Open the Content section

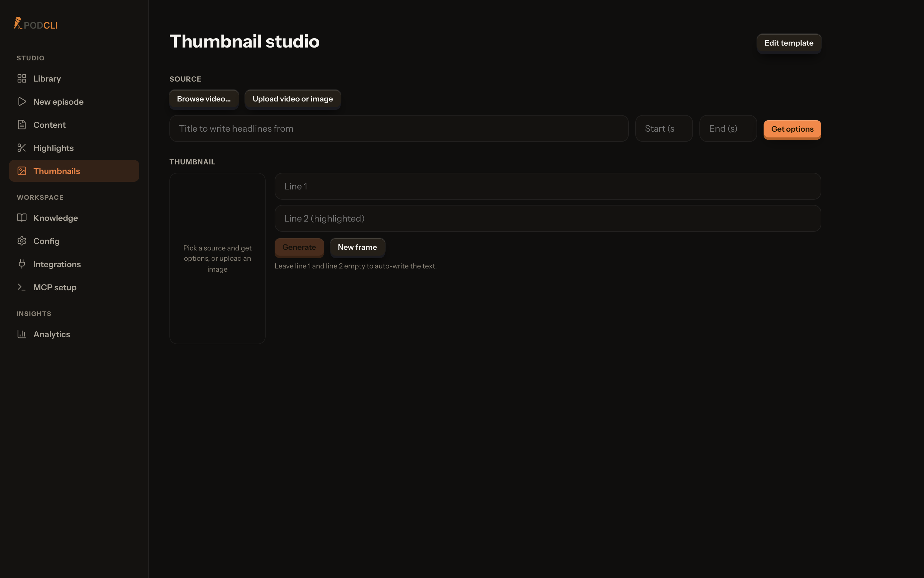pos(74,125)
